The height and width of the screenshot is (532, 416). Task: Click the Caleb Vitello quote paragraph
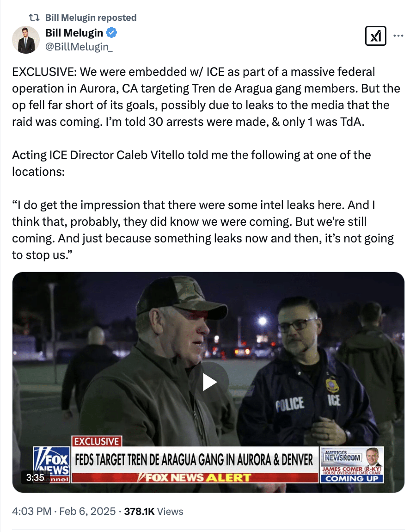[x=203, y=230]
